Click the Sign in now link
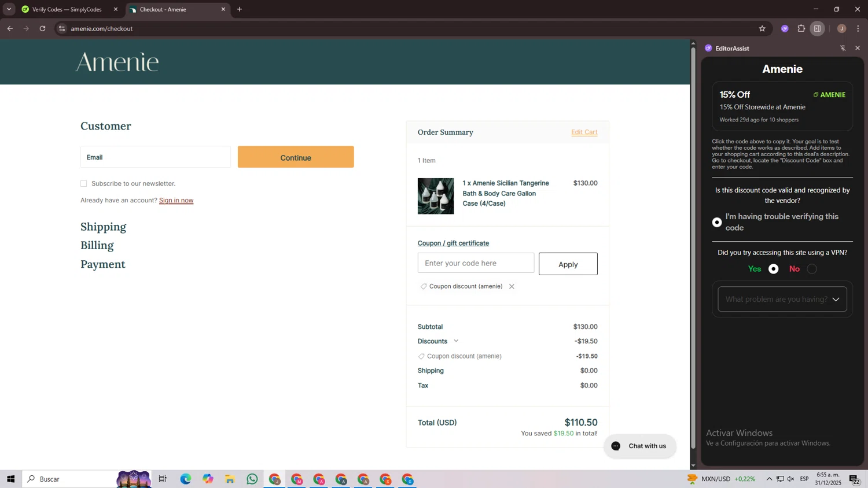 click(176, 200)
